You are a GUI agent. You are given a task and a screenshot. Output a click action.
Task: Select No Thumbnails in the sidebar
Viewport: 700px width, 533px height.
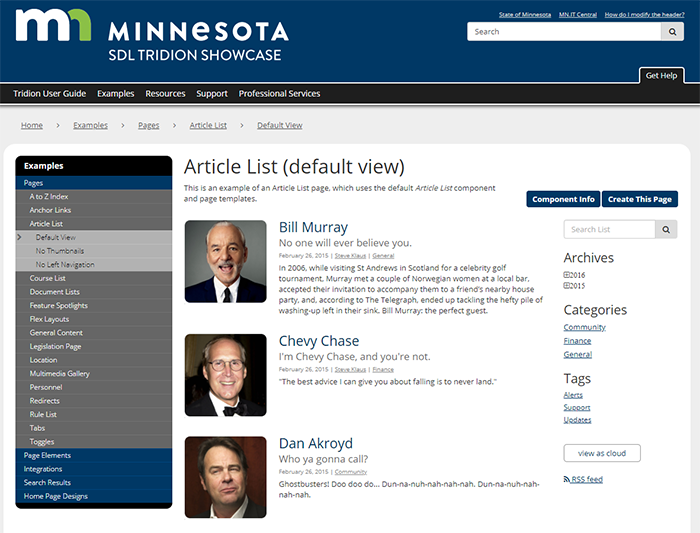click(60, 251)
